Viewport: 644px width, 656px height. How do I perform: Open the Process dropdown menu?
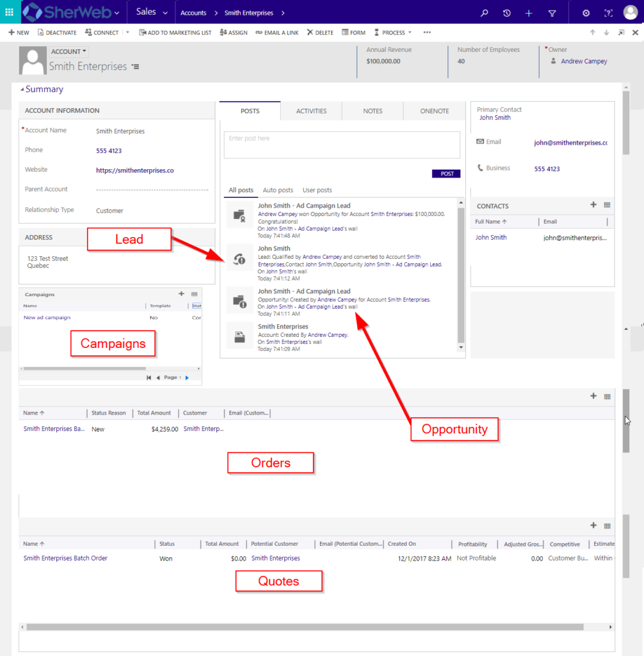pos(393,33)
